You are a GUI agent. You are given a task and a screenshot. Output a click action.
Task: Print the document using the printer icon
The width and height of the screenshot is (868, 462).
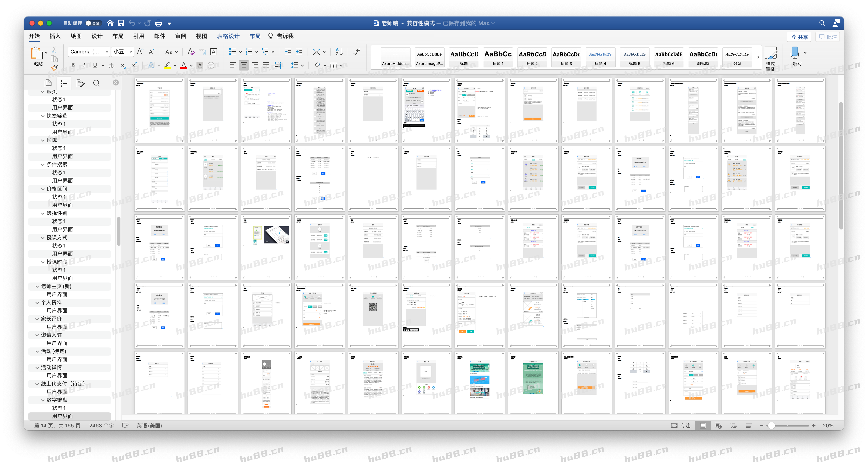[x=158, y=23]
